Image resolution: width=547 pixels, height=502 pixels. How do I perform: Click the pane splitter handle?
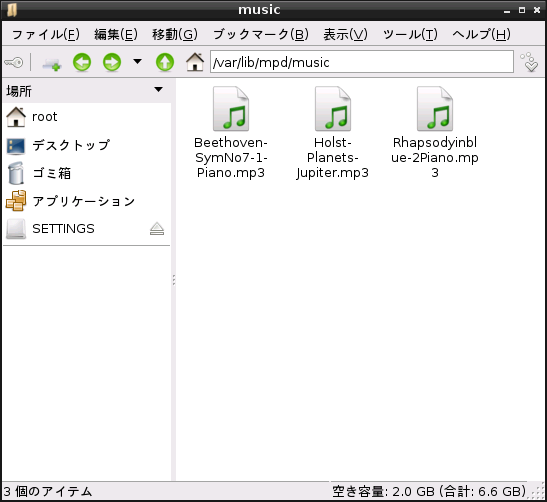click(173, 280)
